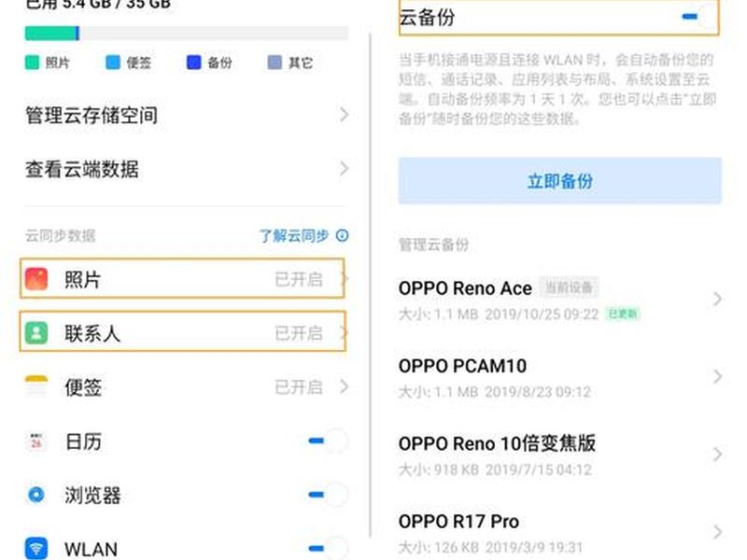The image size is (747, 560).
Task: Tap the Contacts (联系人) app icon
Action: [x=36, y=333]
